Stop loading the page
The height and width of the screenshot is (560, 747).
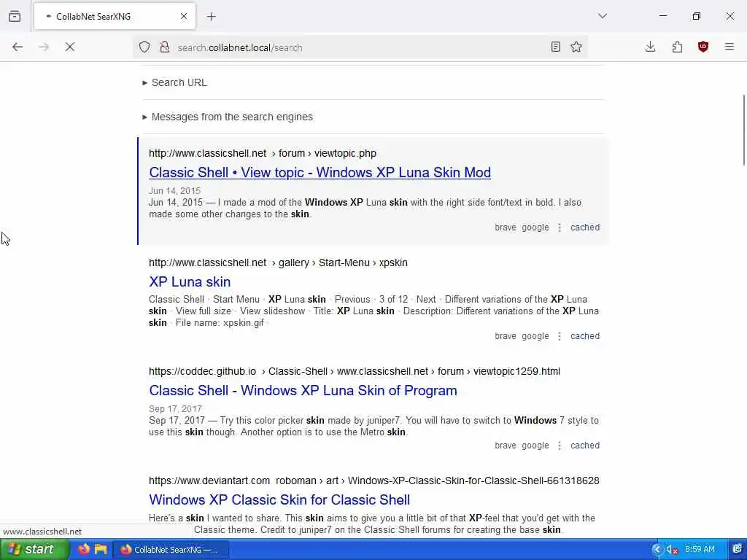pos(70,47)
